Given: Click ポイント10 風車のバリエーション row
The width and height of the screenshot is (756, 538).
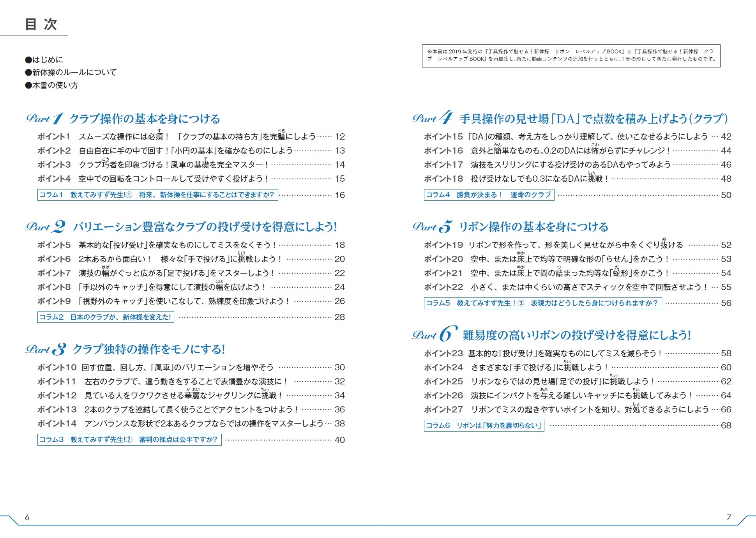Looking at the screenshot, I should point(191,367).
